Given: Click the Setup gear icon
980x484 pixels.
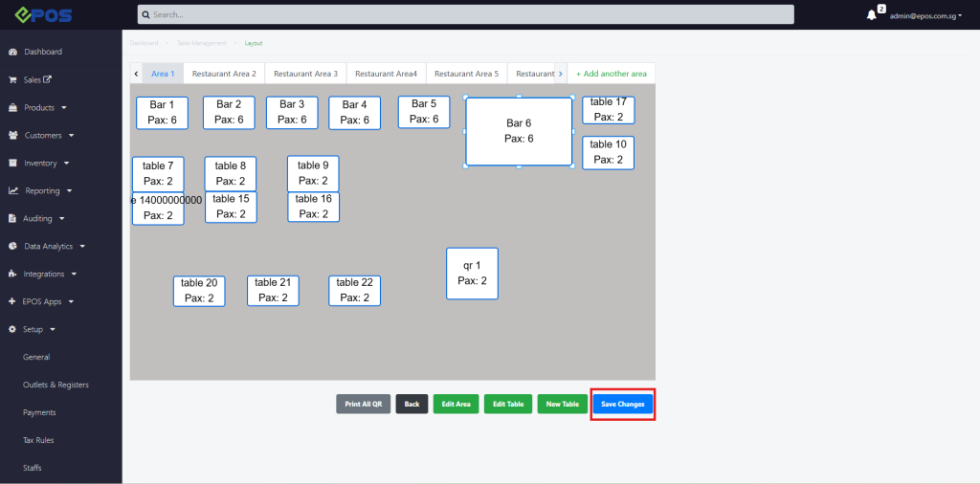Looking at the screenshot, I should pyautogui.click(x=11, y=329).
